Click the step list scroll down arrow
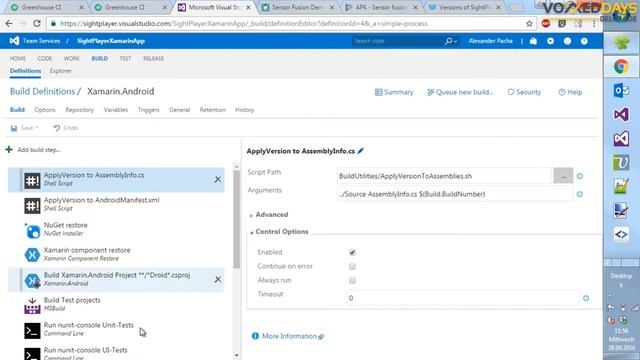Screen dimensions: 640x360 click(236, 355)
